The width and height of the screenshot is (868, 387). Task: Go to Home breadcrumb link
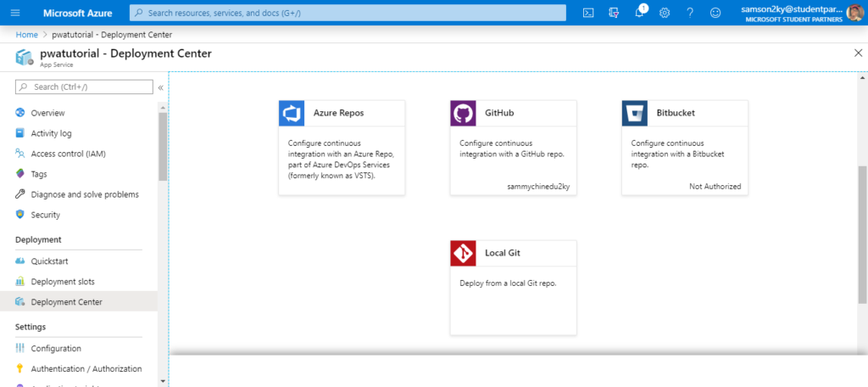click(26, 35)
